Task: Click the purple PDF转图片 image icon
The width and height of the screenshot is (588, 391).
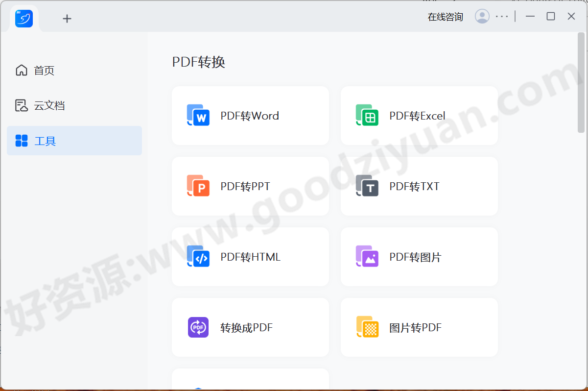Action: point(367,257)
